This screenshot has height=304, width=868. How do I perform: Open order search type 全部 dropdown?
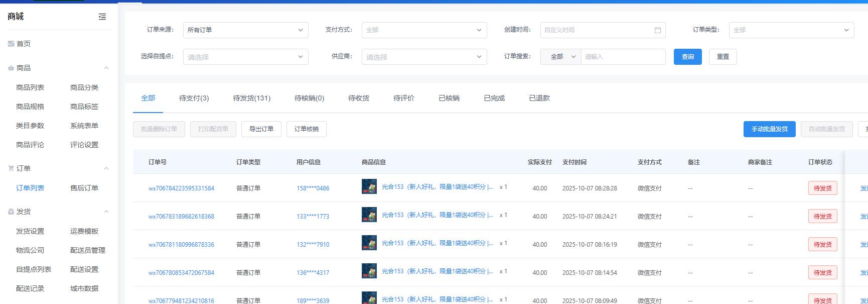tap(560, 57)
